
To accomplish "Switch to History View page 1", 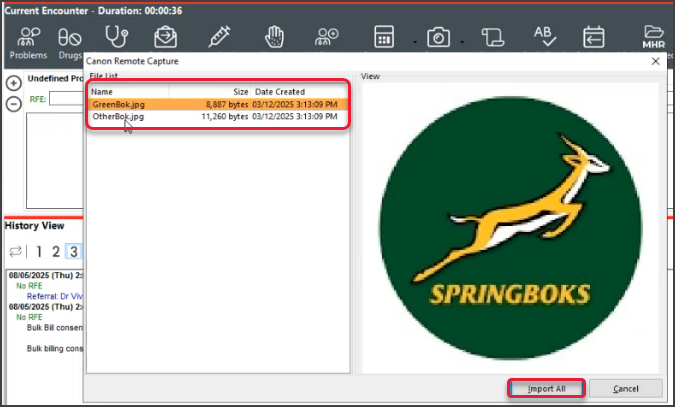I will [x=39, y=252].
